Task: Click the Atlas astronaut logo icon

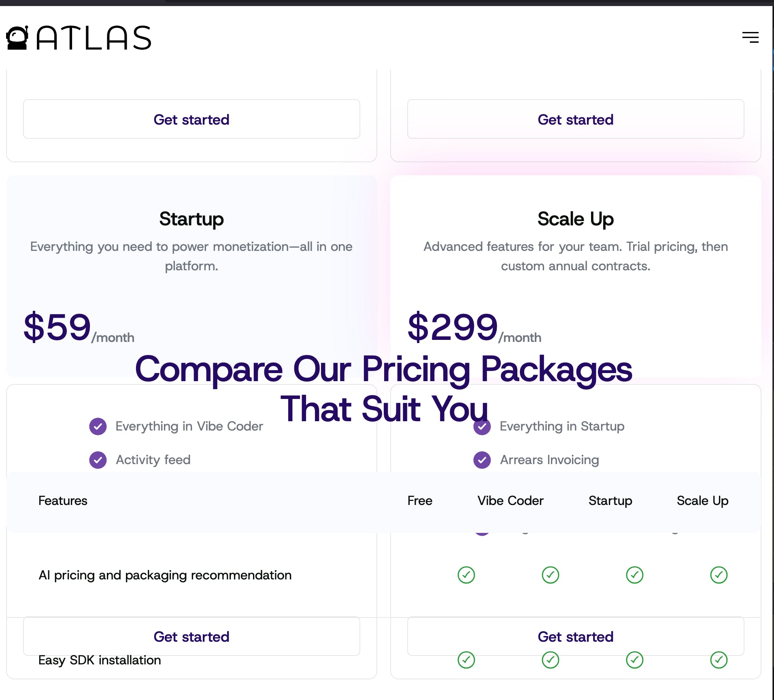Action: [17, 38]
